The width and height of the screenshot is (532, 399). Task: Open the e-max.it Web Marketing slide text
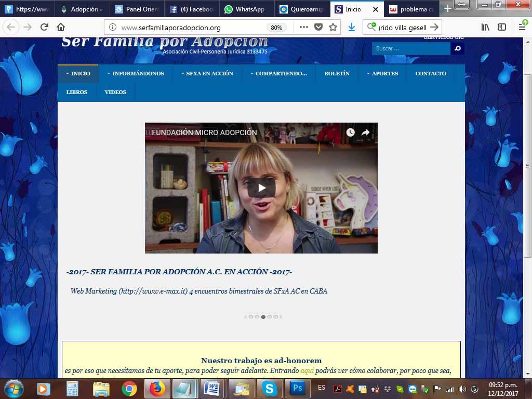click(199, 291)
